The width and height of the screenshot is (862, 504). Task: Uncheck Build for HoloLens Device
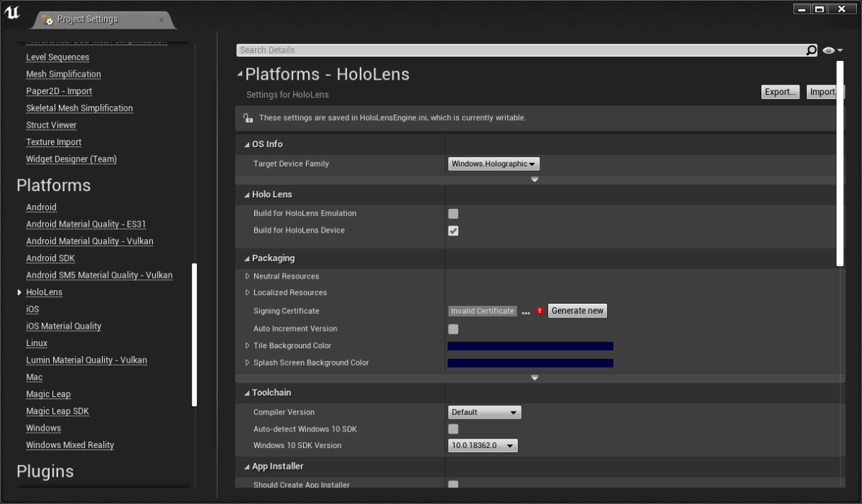click(x=453, y=231)
